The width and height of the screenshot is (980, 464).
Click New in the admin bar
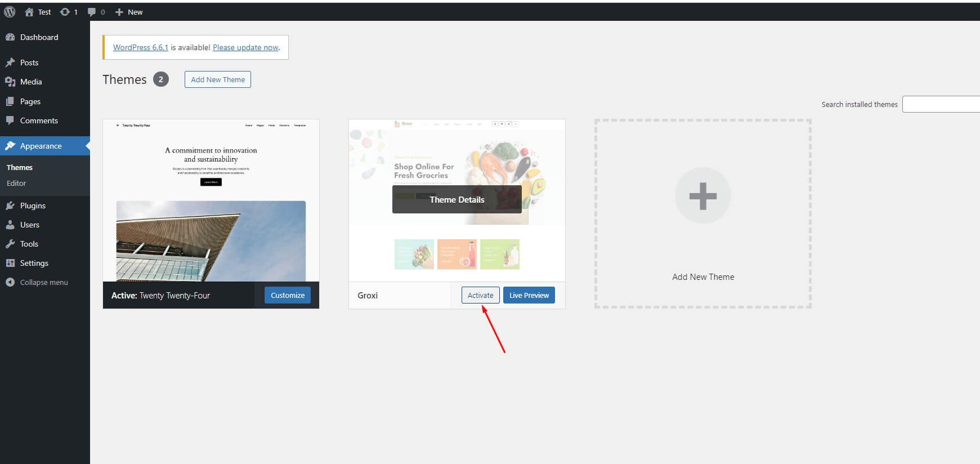[x=135, y=12]
